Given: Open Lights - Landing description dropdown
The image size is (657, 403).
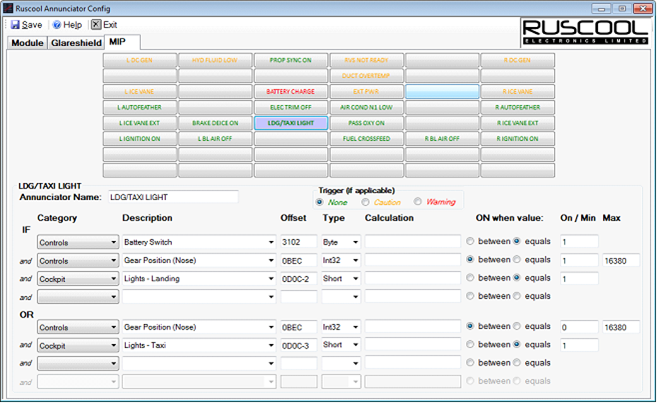Looking at the screenshot, I should [271, 279].
